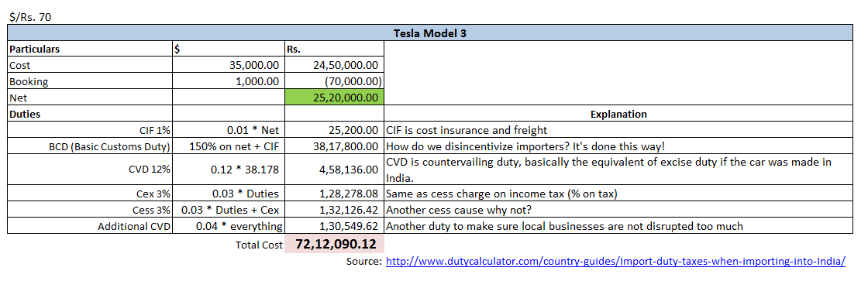Select the Additional CVD label cell

click(90, 227)
